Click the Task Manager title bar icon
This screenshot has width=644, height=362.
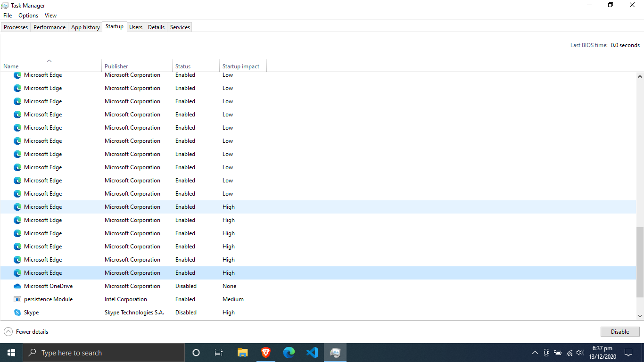[x=5, y=5]
